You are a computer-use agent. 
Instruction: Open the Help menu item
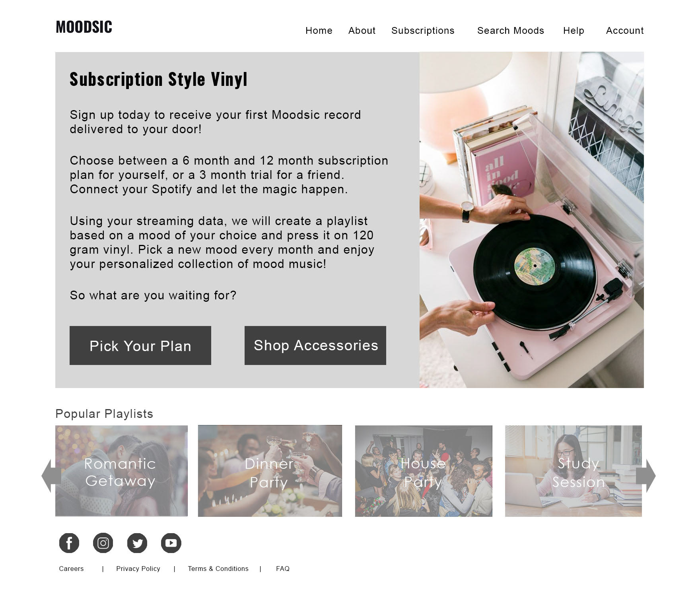pos(574,31)
